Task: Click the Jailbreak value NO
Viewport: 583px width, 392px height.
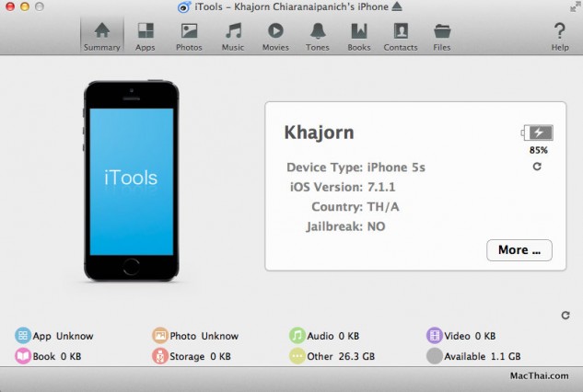Action: [376, 226]
